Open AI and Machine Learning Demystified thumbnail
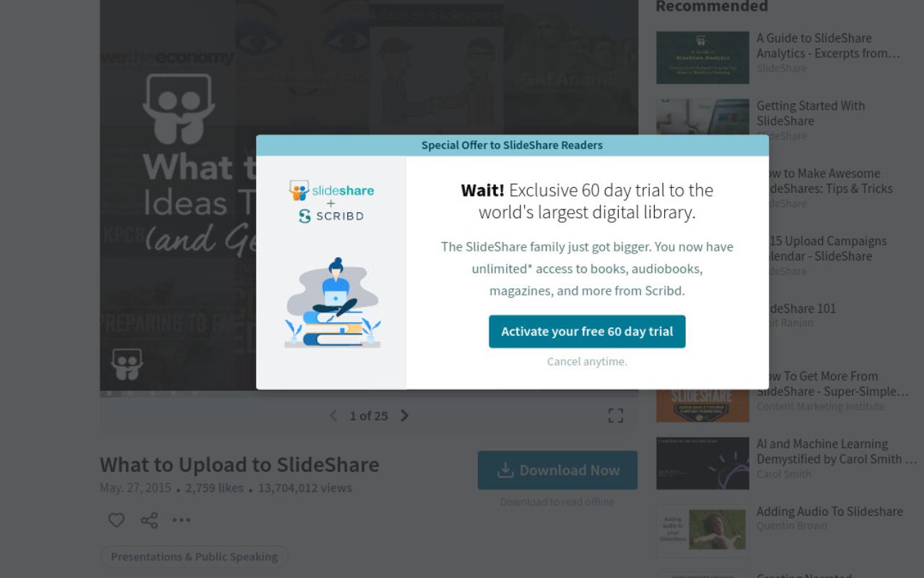The image size is (924, 578). [x=702, y=463]
